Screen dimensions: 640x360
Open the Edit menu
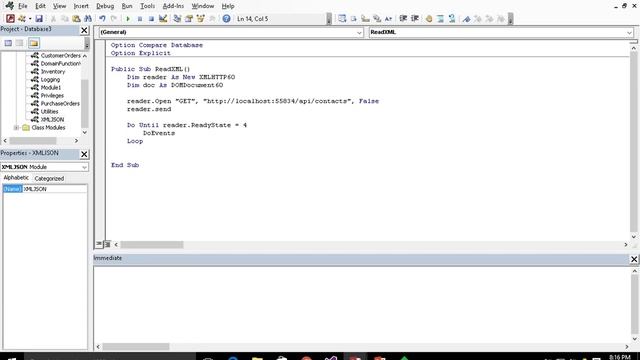[x=40, y=6]
